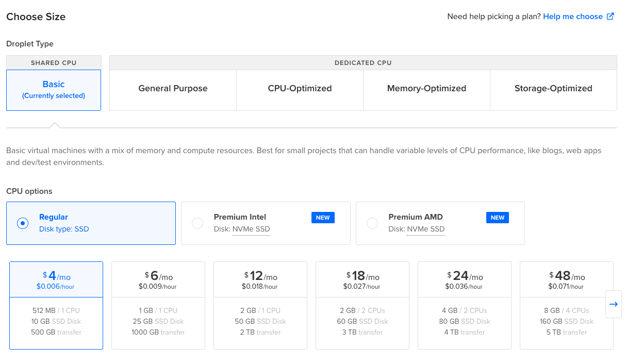
Task: Pick the $6/mo 1 GB plan
Action: [158, 305]
